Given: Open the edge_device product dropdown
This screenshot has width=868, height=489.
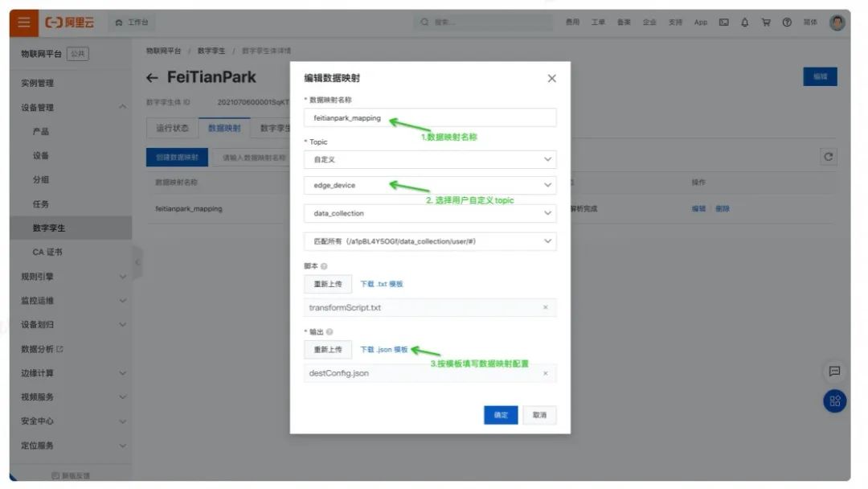Looking at the screenshot, I should [x=430, y=185].
